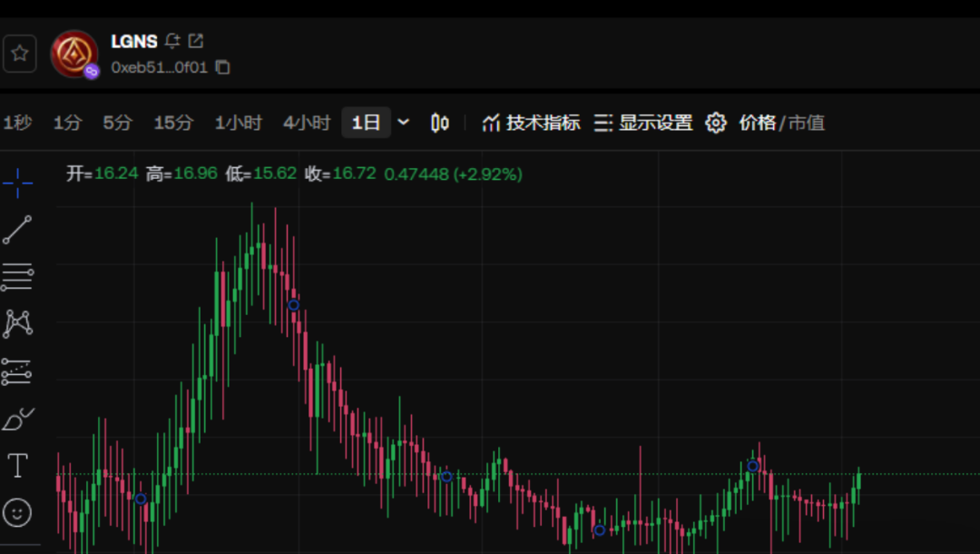Screen dimensions: 980x554
Task: Open LGNS in external link icon
Action: (196, 41)
